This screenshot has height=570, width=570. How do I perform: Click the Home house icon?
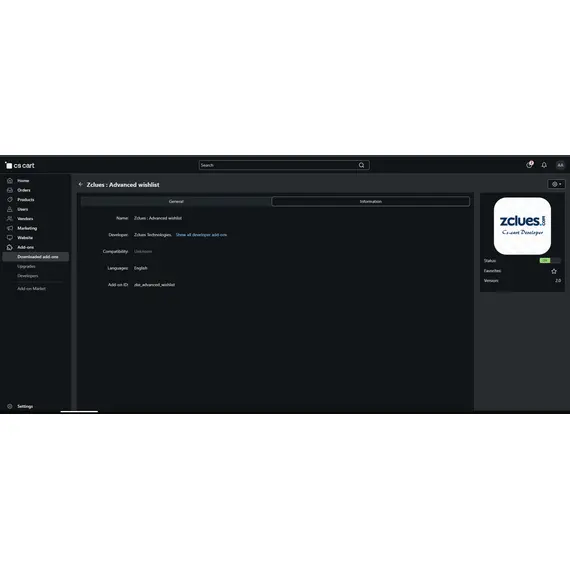pos(10,181)
